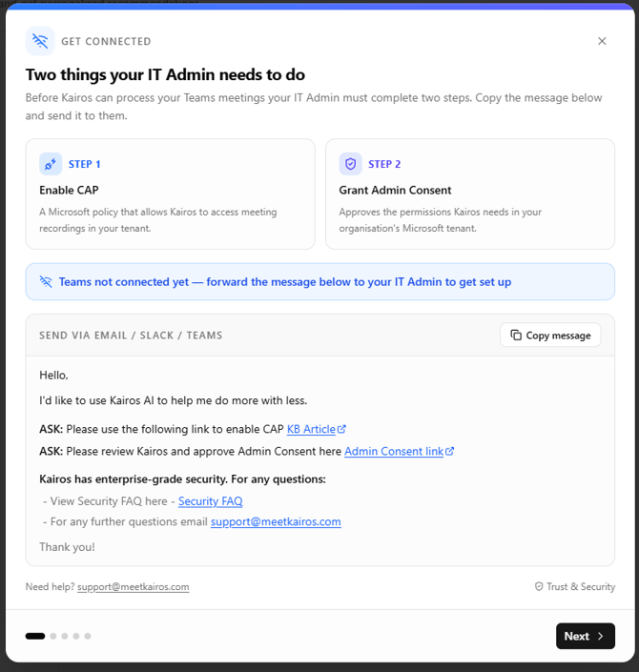Screen dimensions: 639x672
Task: Open the Security FAQ link
Action: pyautogui.click(x=210, y=501)
